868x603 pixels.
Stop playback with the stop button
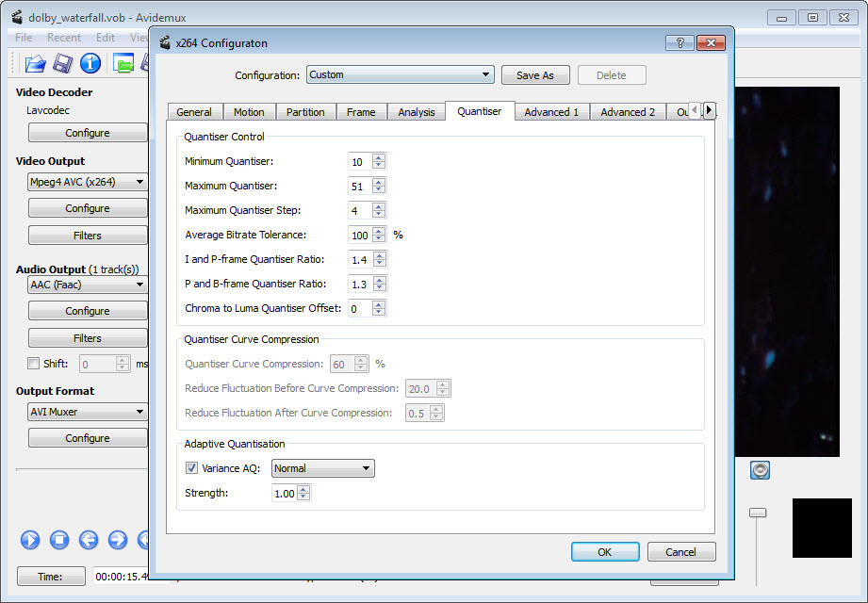[59, 539]
